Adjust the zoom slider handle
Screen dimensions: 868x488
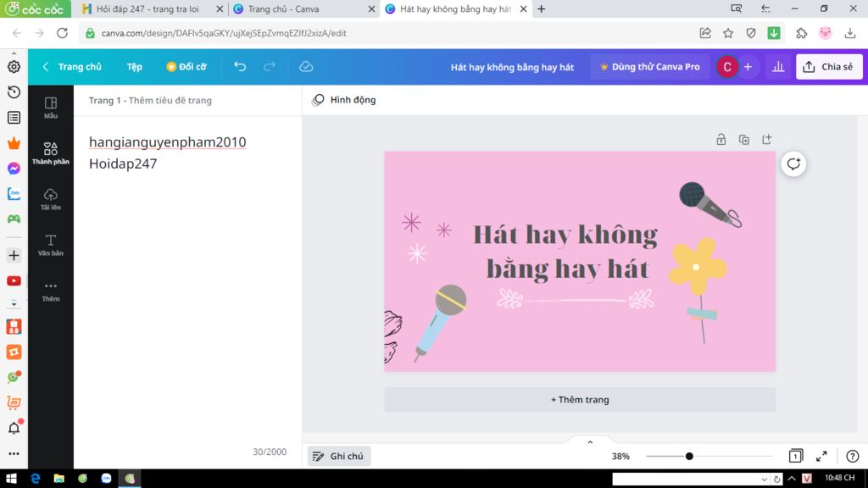pyautogui.click(x=689, y=457)
